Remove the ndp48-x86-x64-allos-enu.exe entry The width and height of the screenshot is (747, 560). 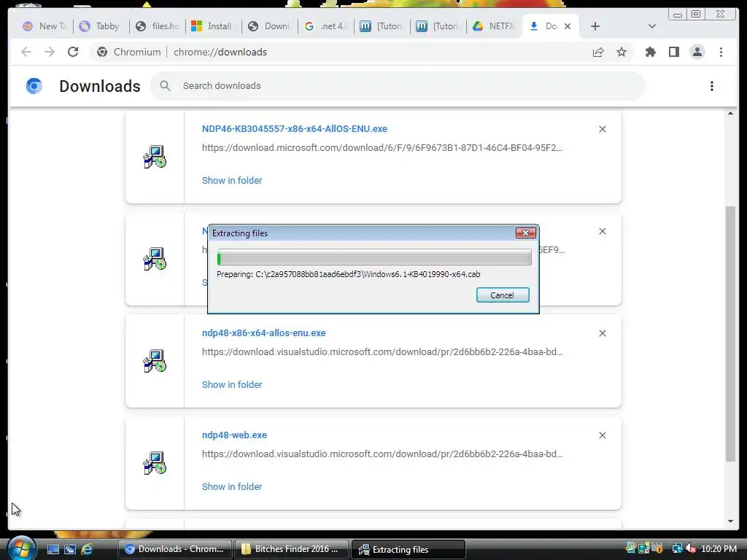(x=602, y=333)
